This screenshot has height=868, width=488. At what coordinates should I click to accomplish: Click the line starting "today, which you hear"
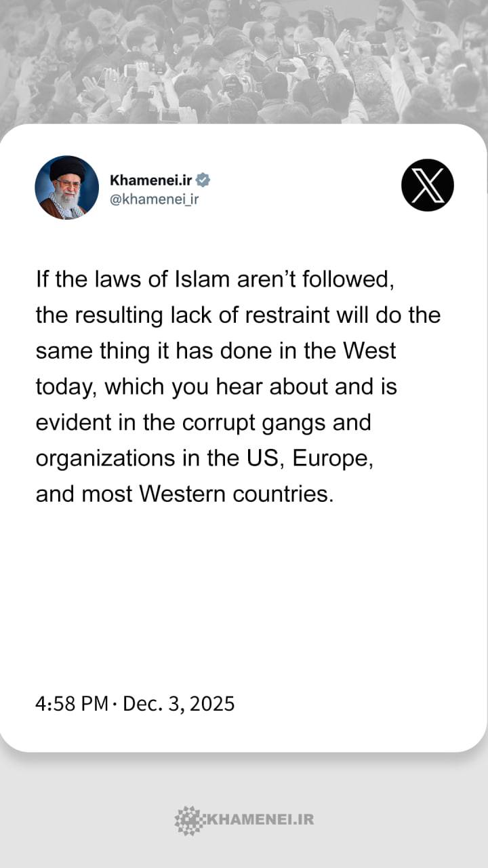tap(216, 387)
